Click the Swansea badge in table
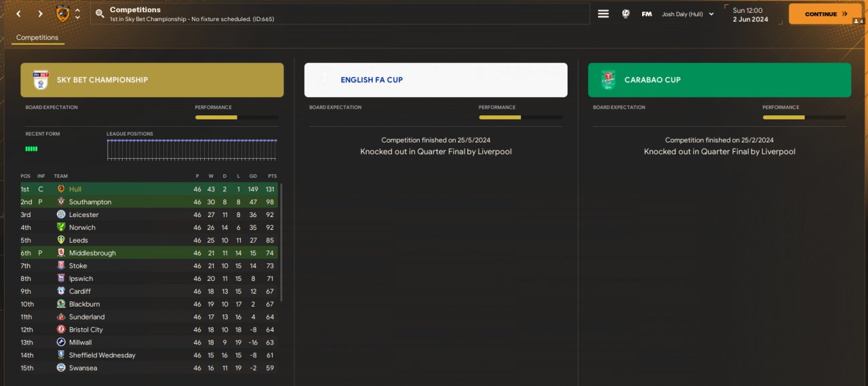 pyautogui.click(x=61, y=368)
